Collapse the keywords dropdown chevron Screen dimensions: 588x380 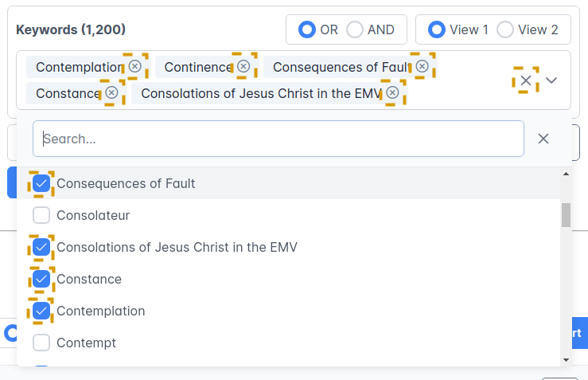(551, 80)
